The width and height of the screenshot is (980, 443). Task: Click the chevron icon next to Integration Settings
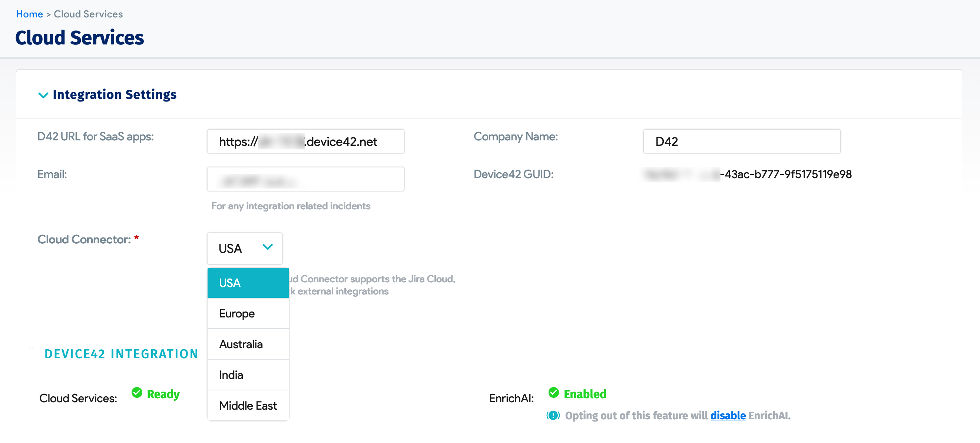[43, 96]
